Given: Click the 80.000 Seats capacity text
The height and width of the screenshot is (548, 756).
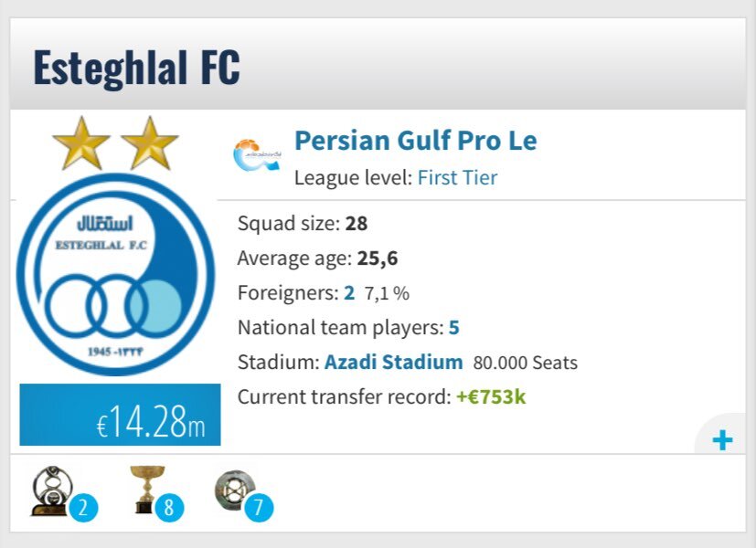Looking at the screenshot, I should (x=525, y=363).
